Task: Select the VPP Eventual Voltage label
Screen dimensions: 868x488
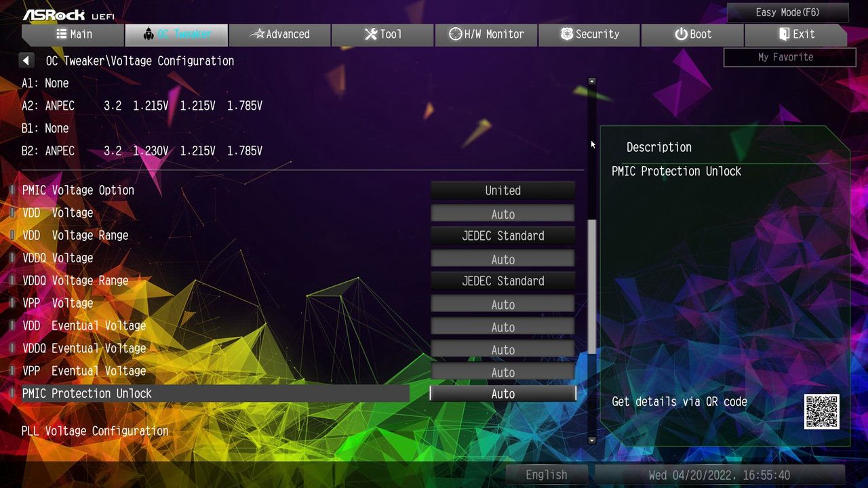Action: (84, 371)
